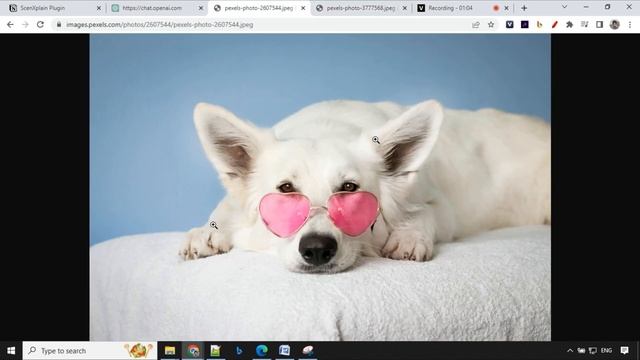Open a new tab with the plus button
Viewport: 640px width, 360px height.
pyautogui.click(x=524, y=8)
